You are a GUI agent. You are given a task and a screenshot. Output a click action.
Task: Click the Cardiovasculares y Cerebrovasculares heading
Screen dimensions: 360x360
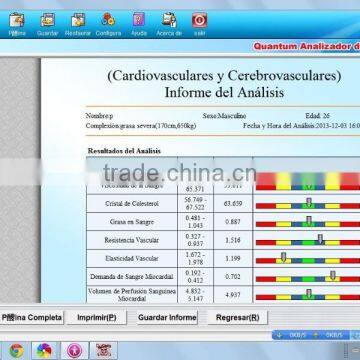[x=224, y=76]
